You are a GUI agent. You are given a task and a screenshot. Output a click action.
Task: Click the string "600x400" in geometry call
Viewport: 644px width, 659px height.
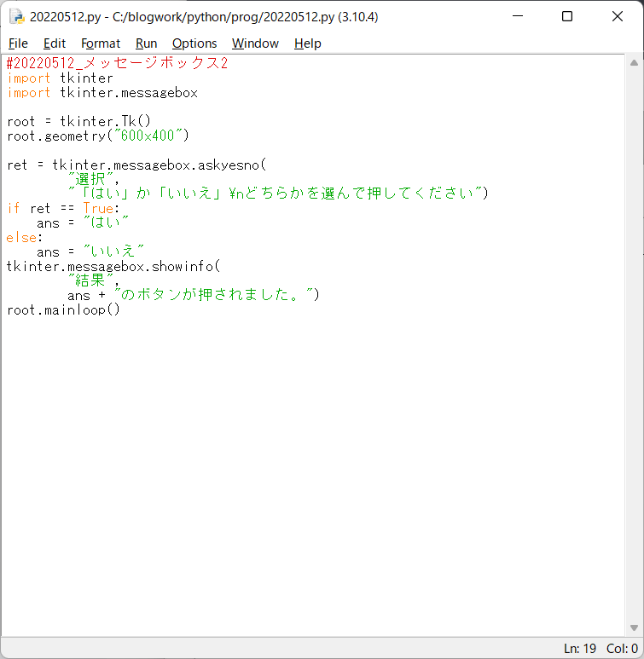point(148,136)
